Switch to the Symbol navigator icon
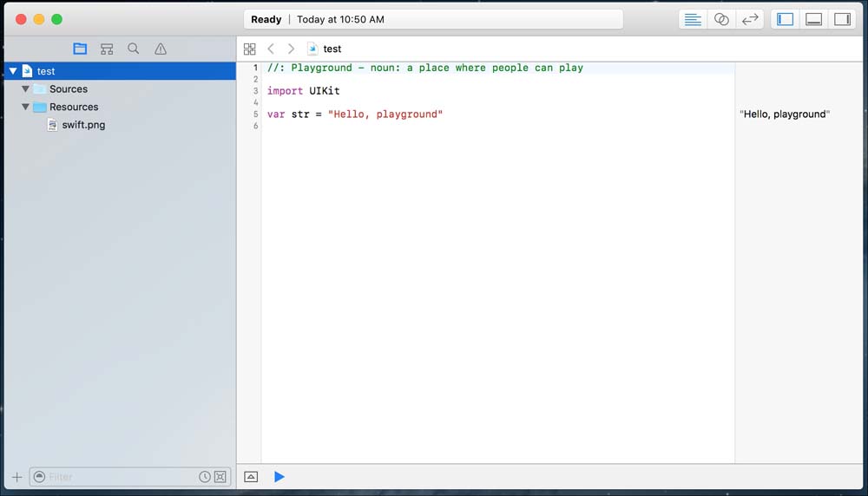Viewport: 868px width, 496px height. (x=107, y=49)
